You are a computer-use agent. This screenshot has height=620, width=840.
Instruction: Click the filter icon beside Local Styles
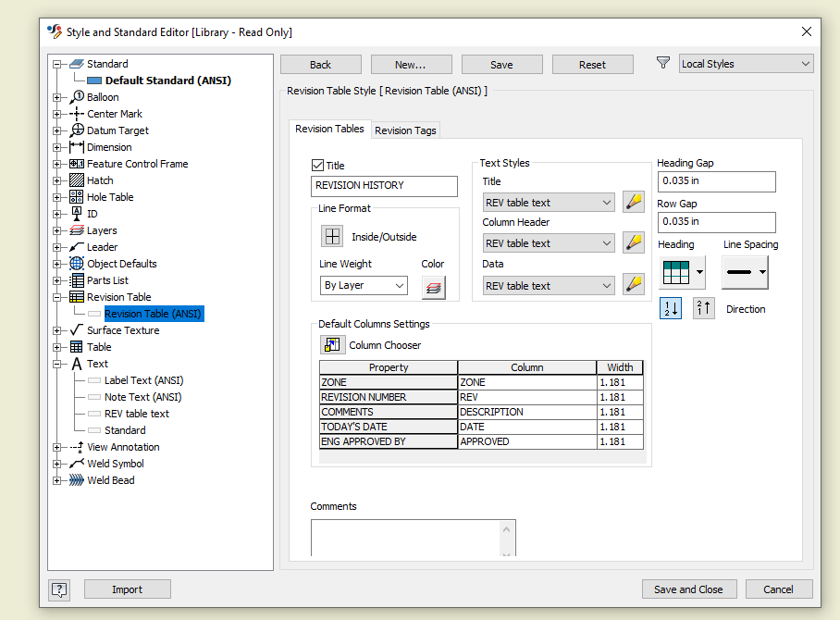click(x=663, y=62)
